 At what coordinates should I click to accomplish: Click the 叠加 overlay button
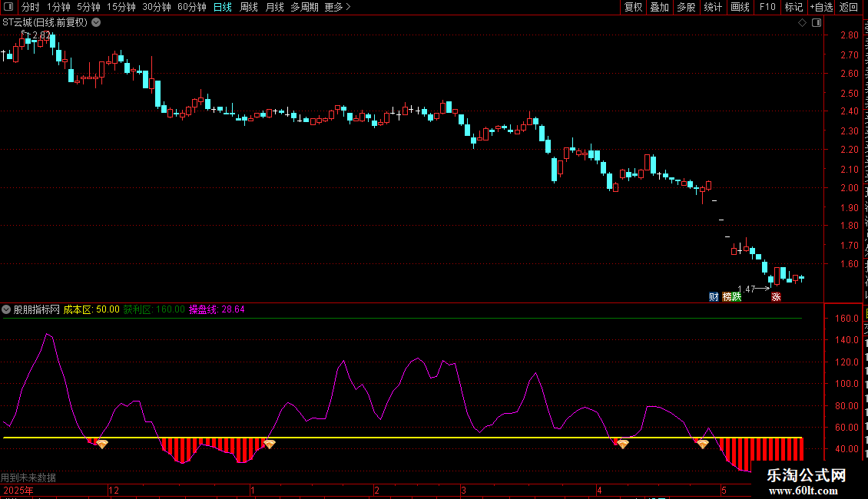point(659,7)
